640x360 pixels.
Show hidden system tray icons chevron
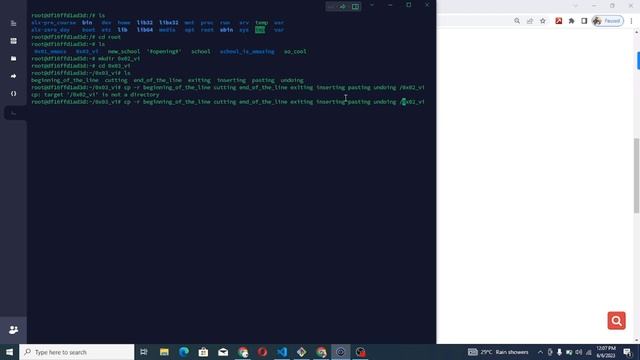pyautogui.click(x=540, y=352)
